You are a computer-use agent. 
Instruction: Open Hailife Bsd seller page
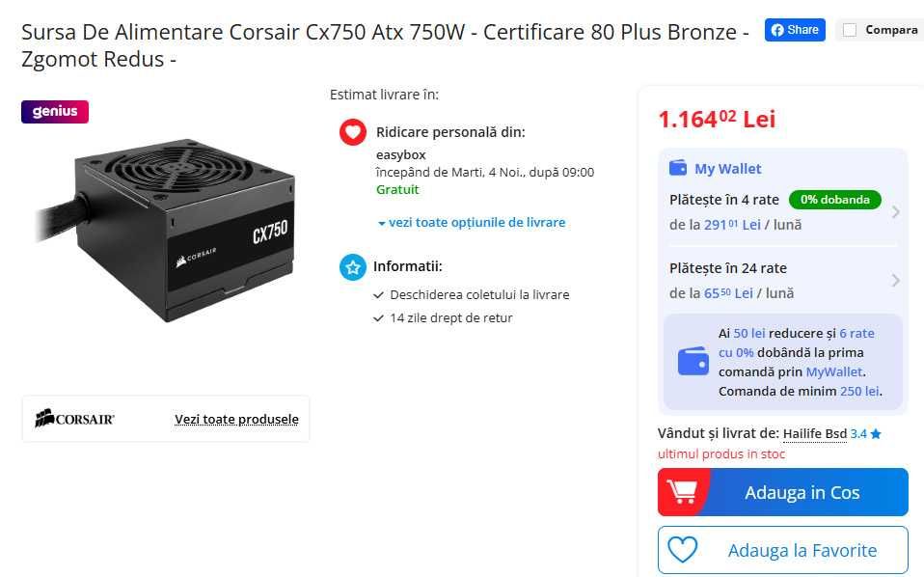(x=815, y=434)
